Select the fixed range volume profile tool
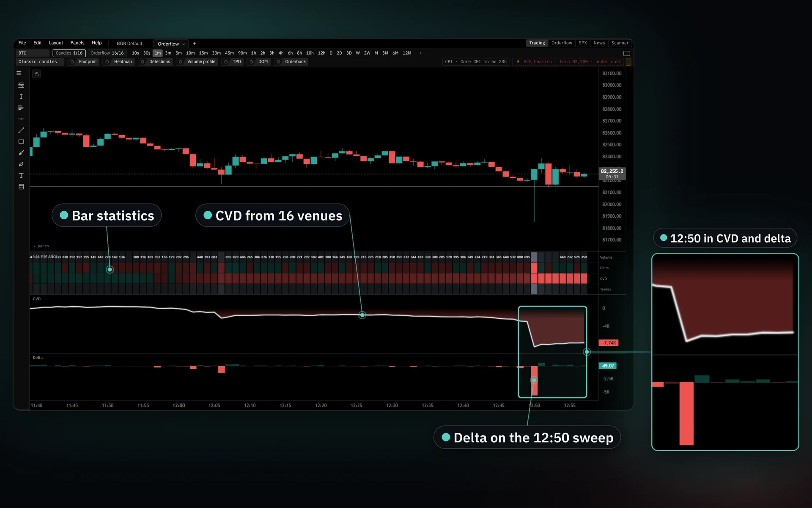This screenshot has width=812, height=508. tap(21, 108)
